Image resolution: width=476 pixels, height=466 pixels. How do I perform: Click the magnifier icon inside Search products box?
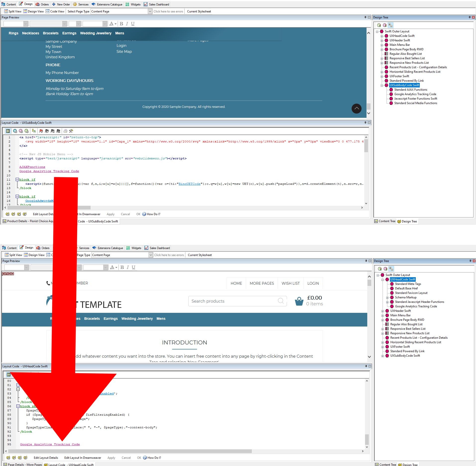click(x=281, y=301)
